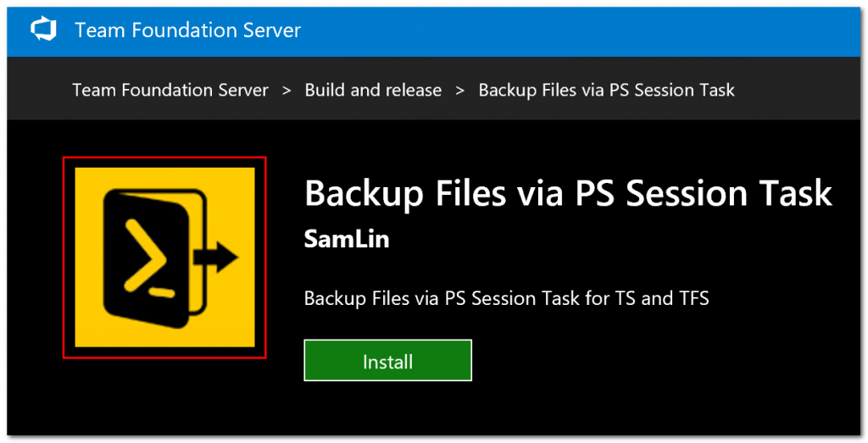Click the black arrow on the extension logo

tap(219, 258)
